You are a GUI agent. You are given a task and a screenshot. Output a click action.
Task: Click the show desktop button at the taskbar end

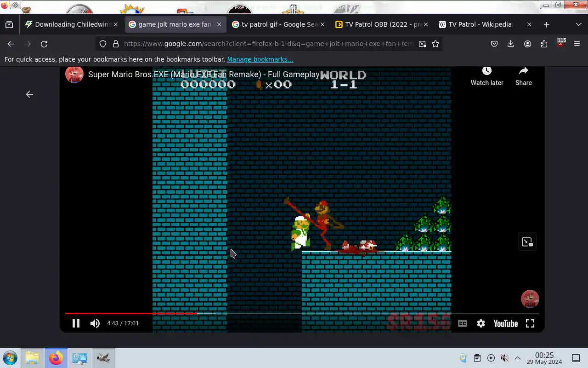576,358
